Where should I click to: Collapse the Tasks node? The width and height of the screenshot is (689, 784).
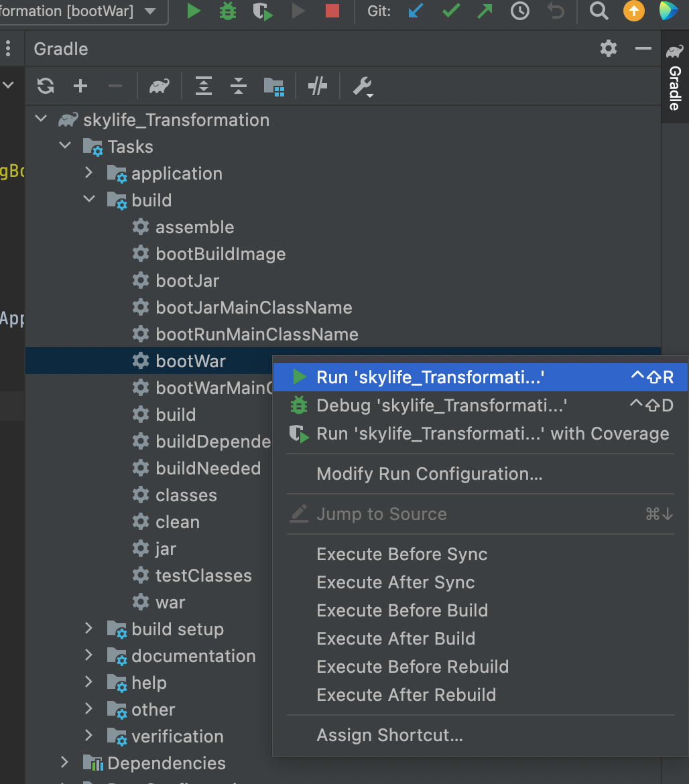[x=65, y=145]
